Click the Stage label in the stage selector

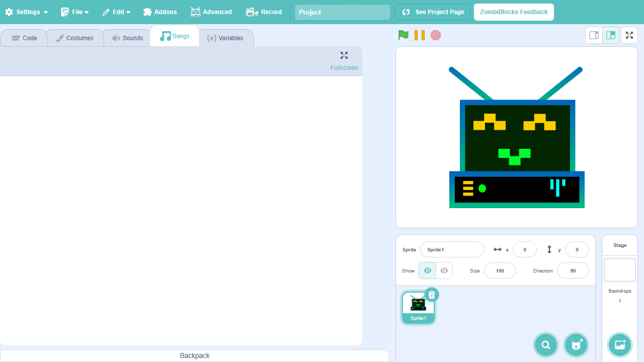click(x=620, y=245)
